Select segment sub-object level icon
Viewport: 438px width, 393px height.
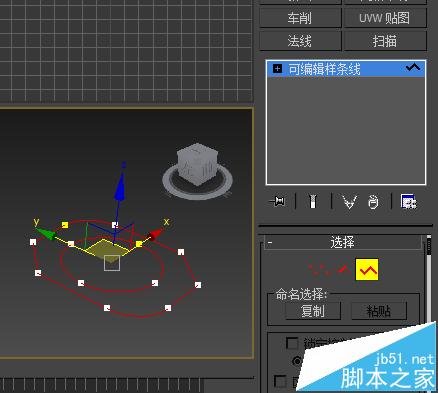342,269
